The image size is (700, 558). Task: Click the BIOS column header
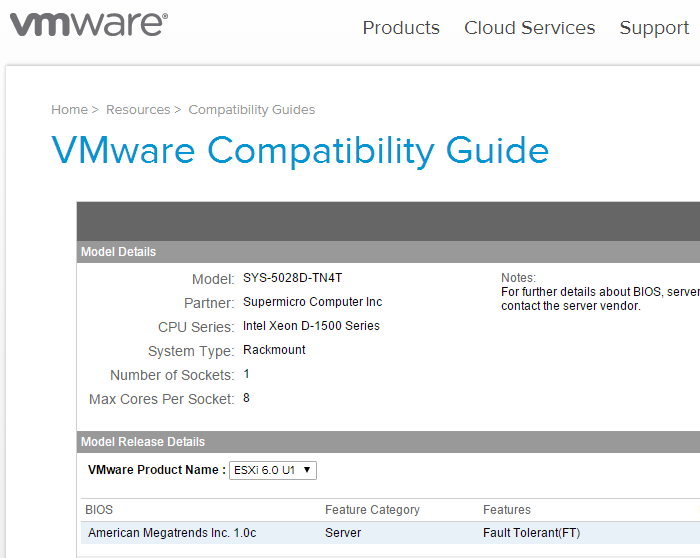(99, 510)
